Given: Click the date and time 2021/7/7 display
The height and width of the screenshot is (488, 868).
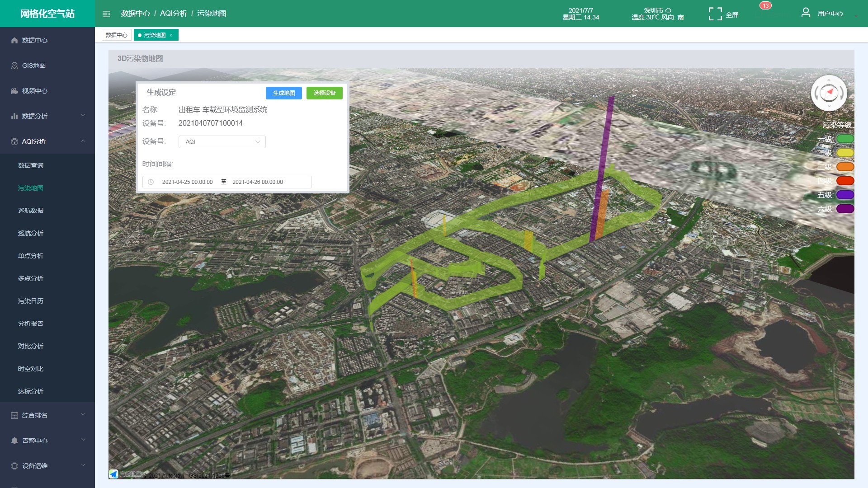Looking at the screenshot, I should click(581, 14).
